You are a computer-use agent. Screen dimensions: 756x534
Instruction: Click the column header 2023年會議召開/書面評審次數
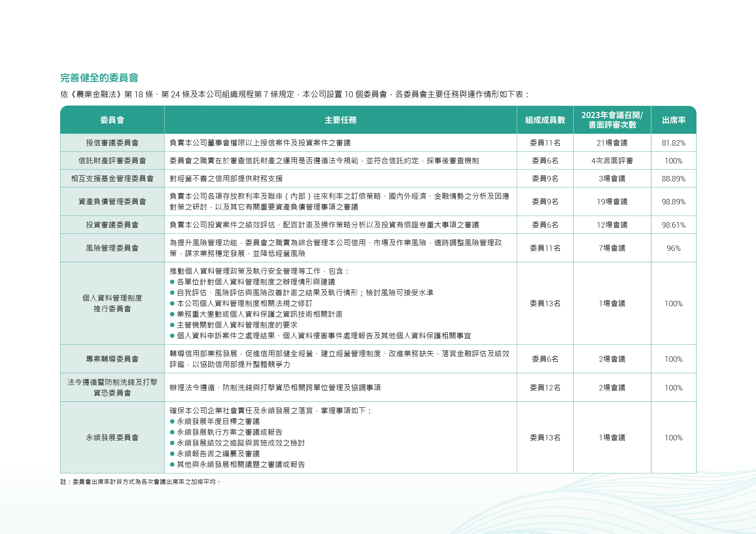pos(612,120)
